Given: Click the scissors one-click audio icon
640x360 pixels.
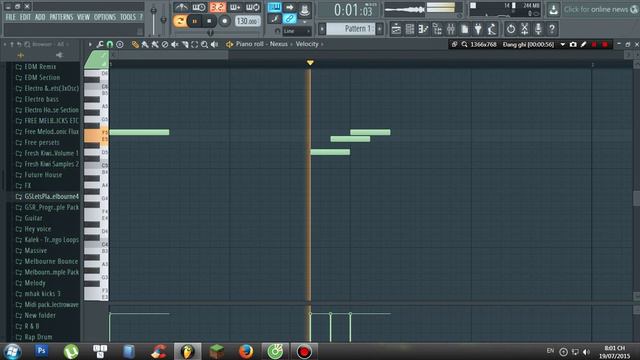Looking at the screenshot, I should [x=524, y=29].
